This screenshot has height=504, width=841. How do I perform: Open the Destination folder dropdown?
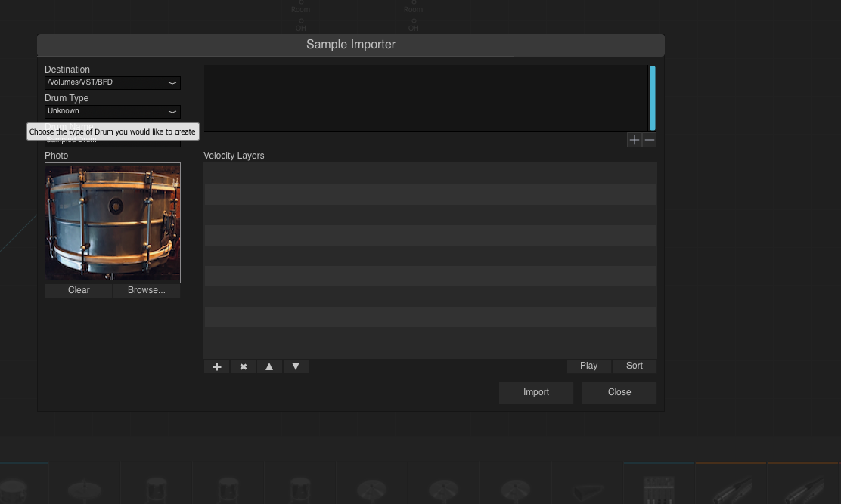pyautogui.click(x=112, y=82)
